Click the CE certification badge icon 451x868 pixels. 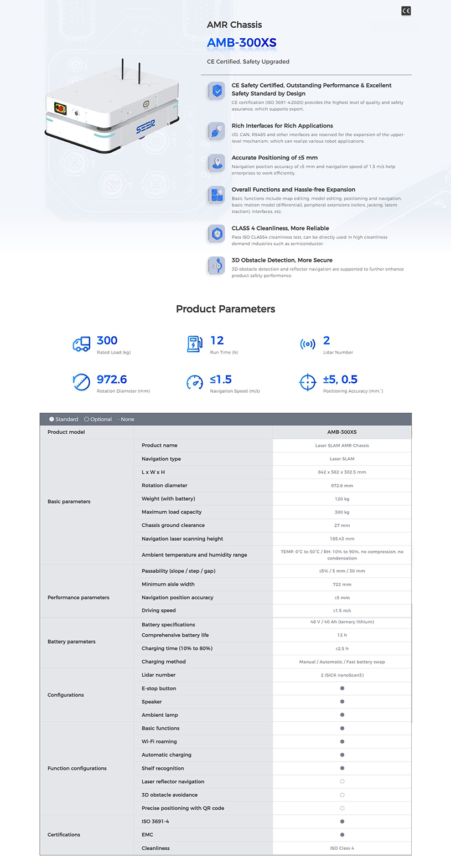pyautogui.click(x=406, y=11)
